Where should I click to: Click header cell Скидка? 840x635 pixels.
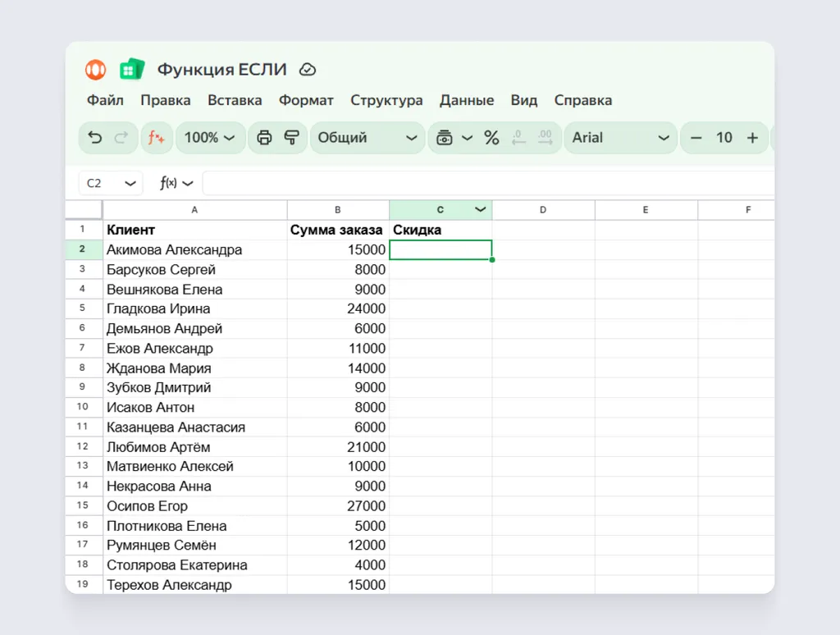click(441, 230)
